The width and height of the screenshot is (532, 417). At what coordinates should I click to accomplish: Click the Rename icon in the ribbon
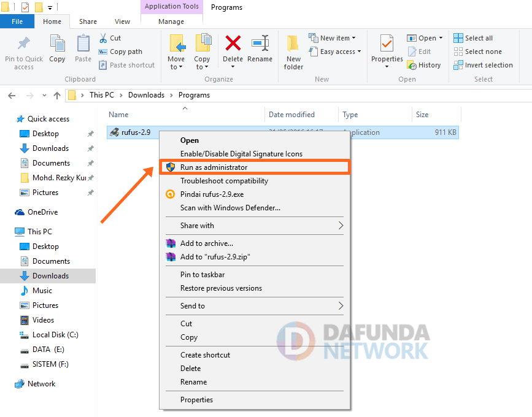click(x=260, y=45)
